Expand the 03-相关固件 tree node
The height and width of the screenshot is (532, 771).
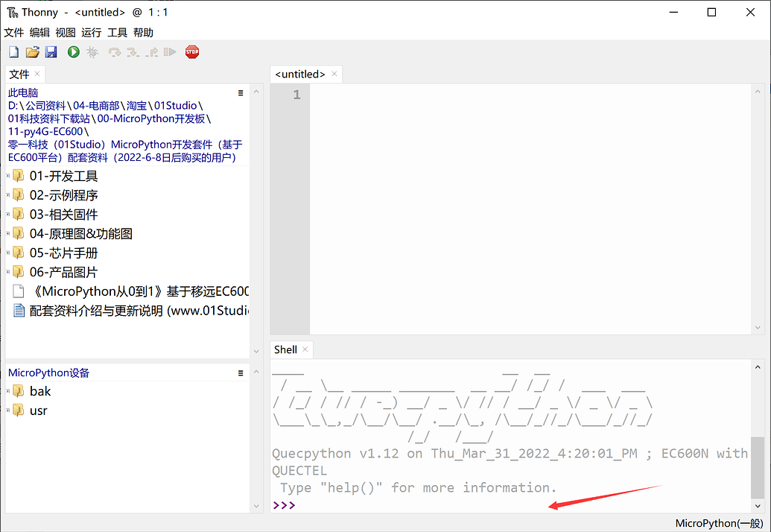8,214
